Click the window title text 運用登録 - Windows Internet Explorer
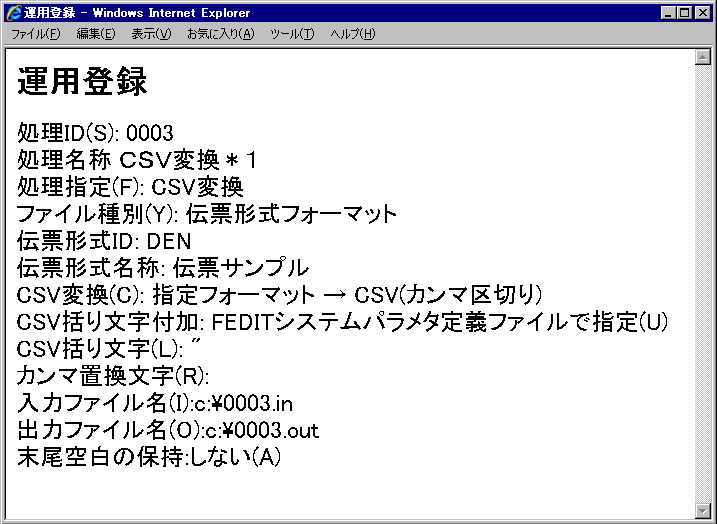 (137, 13)
